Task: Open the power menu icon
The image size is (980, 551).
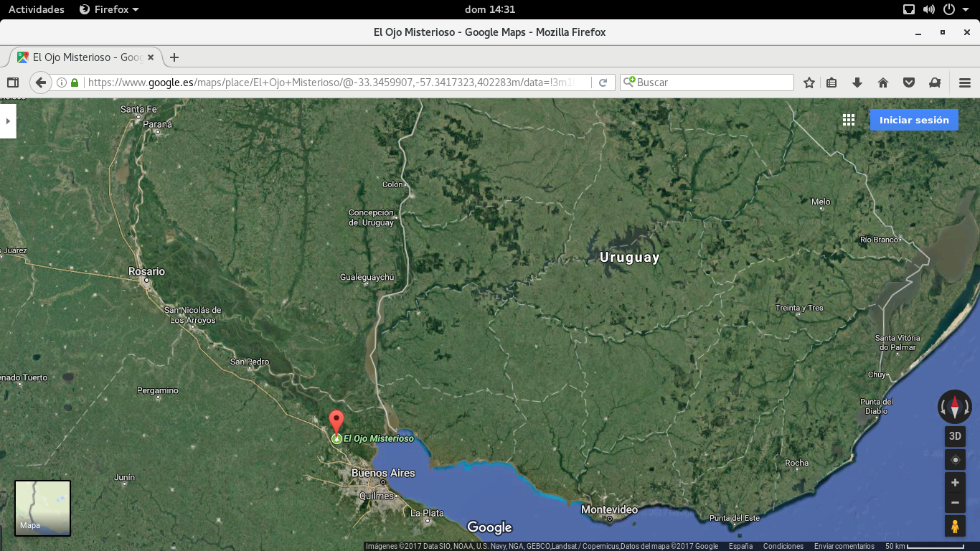Action: [949, 9]
